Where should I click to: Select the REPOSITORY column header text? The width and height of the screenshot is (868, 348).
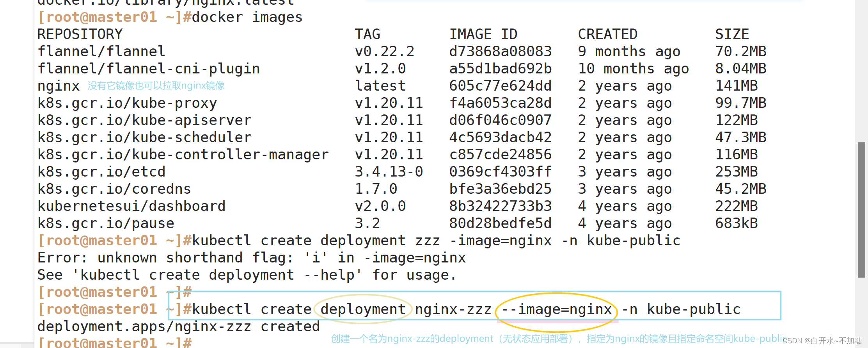pos(80,34)
